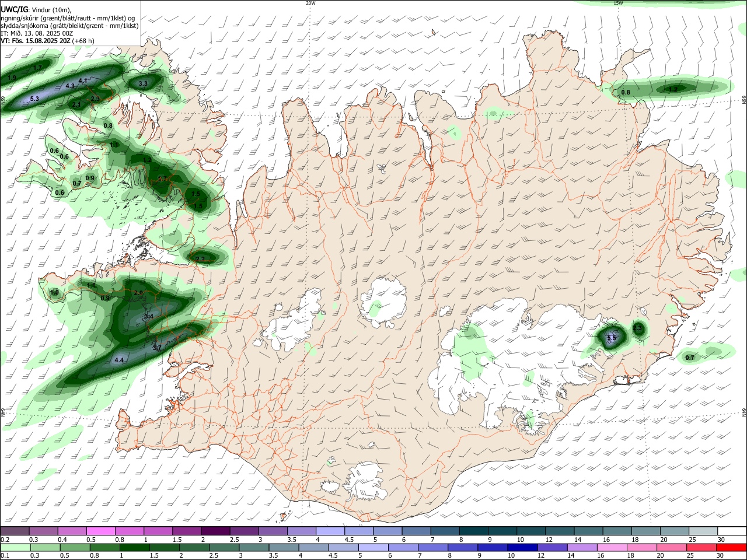Click the 0.7 value off the southeast coast
The height and width of the screenshot is (560, 747).
click(x=689, y=358)
